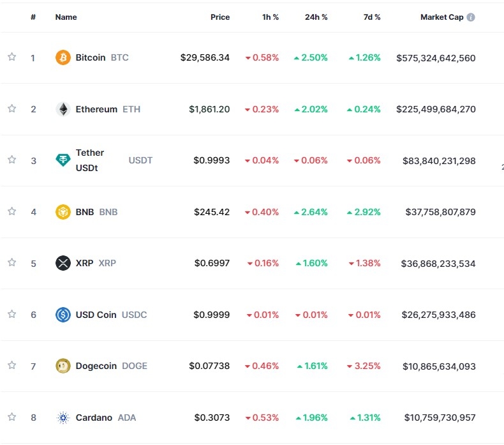
Task: Click the Bitcoin logo icon
Action: (x=63, y=57)
